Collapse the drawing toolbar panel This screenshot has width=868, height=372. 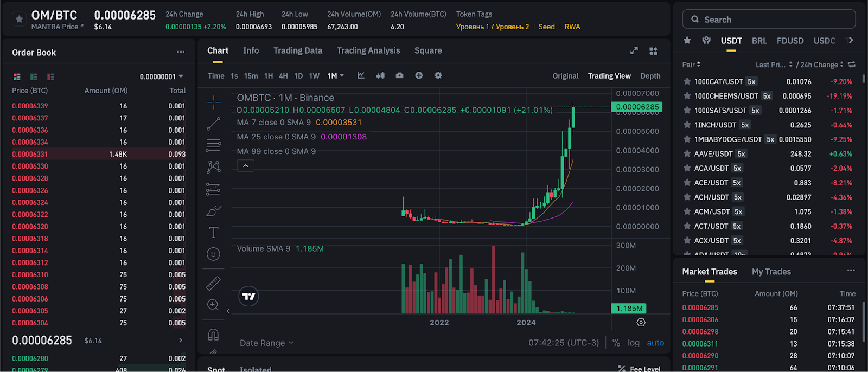pyautogui.click(x=228, y=311)
